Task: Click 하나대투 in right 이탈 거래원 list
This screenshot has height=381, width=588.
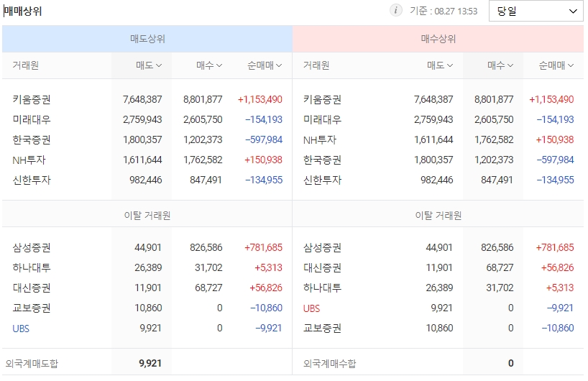Action: (x=322, y=288)
